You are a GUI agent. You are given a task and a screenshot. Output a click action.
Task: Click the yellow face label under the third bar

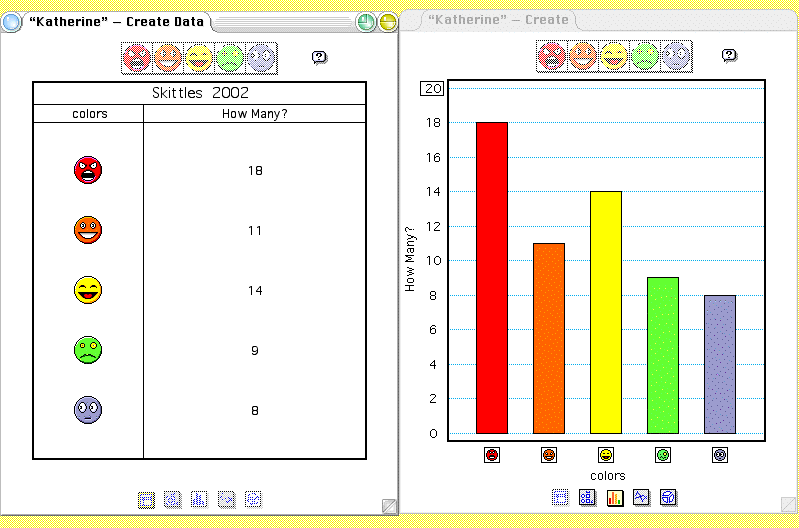[606, 455]
